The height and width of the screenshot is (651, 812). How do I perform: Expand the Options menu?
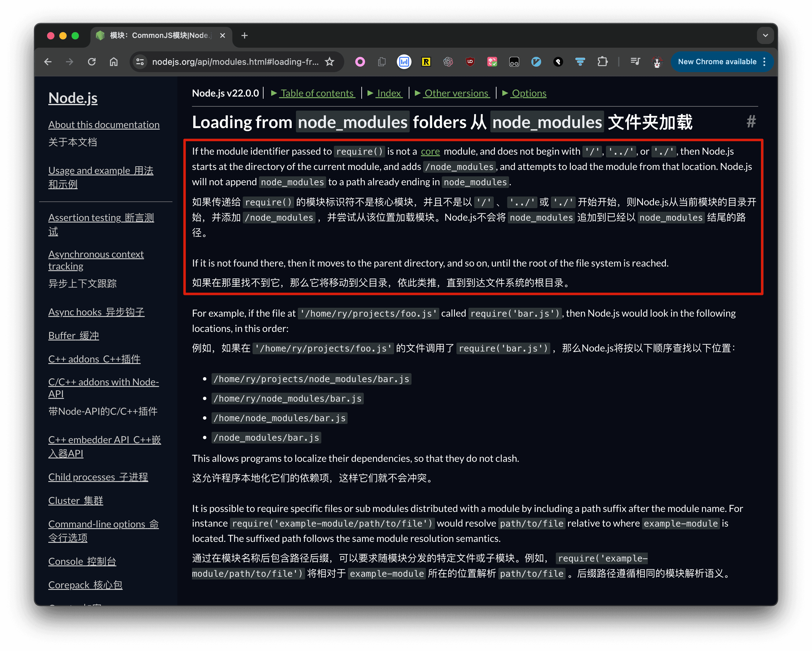point(524,93)
